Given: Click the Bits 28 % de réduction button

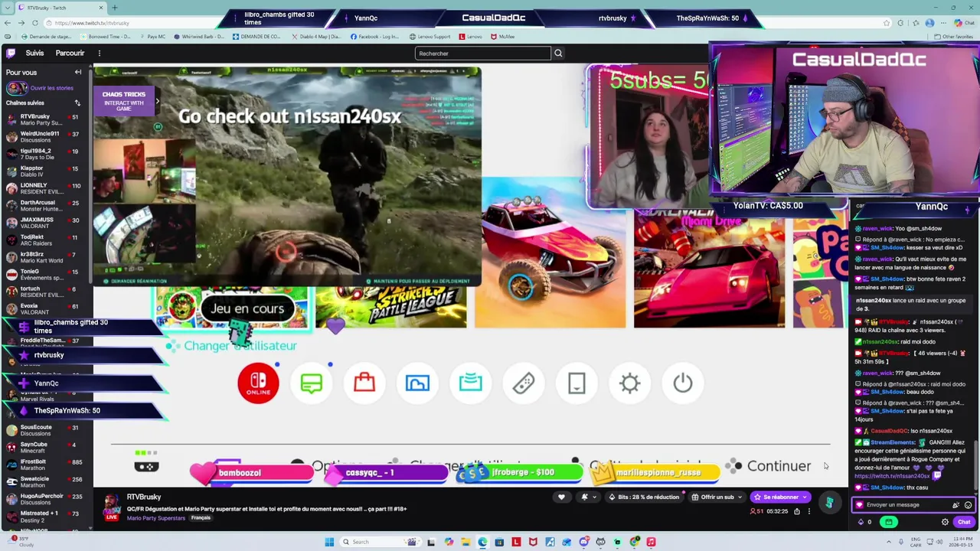Looking at the screenshot, I should (x=644, y=497).
